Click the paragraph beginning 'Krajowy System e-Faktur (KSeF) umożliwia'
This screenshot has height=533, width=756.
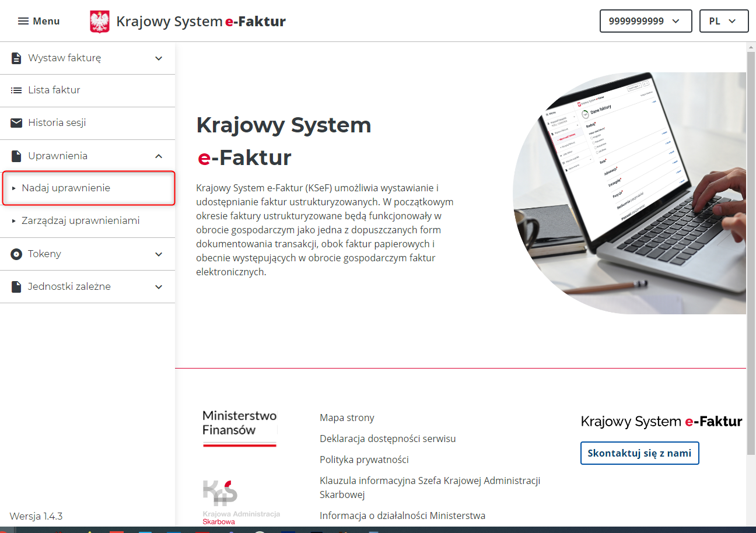tap(325, 230)
